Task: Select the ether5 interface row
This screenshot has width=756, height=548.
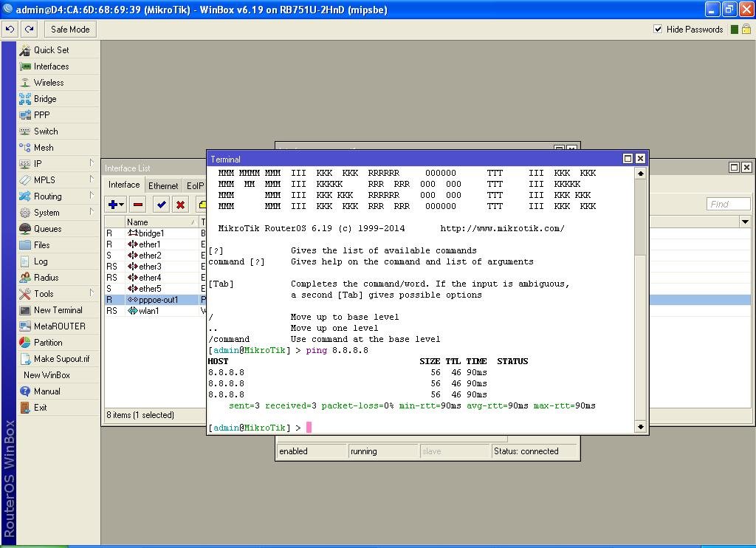Action: click(x=155, y=289)
